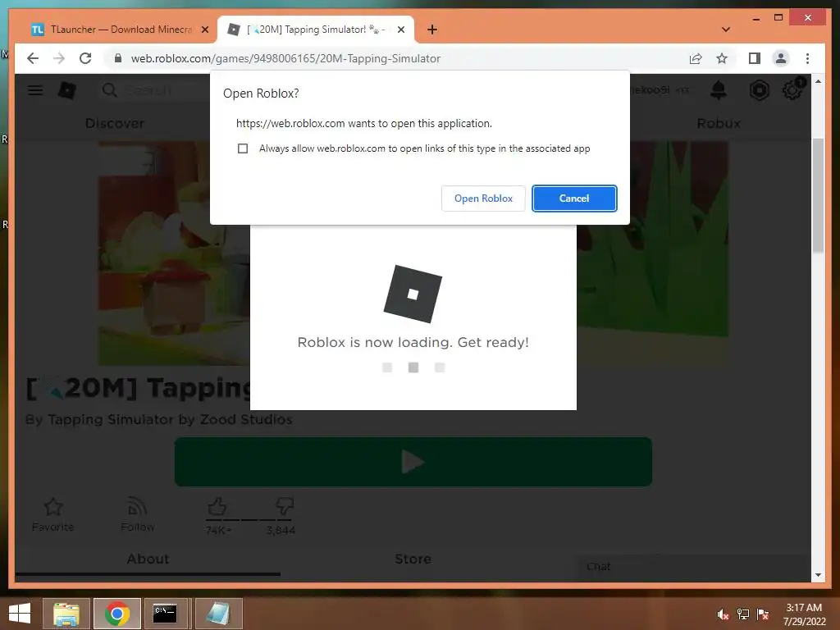This screenshot has width=840, height=630.
Task: Open the Robux hexagon icon
Action: (759, 90)
